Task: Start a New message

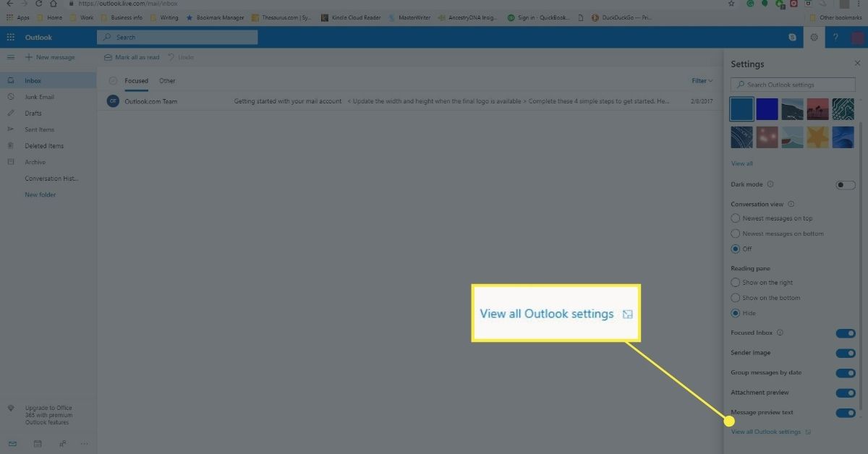Action: click(50, 57)
